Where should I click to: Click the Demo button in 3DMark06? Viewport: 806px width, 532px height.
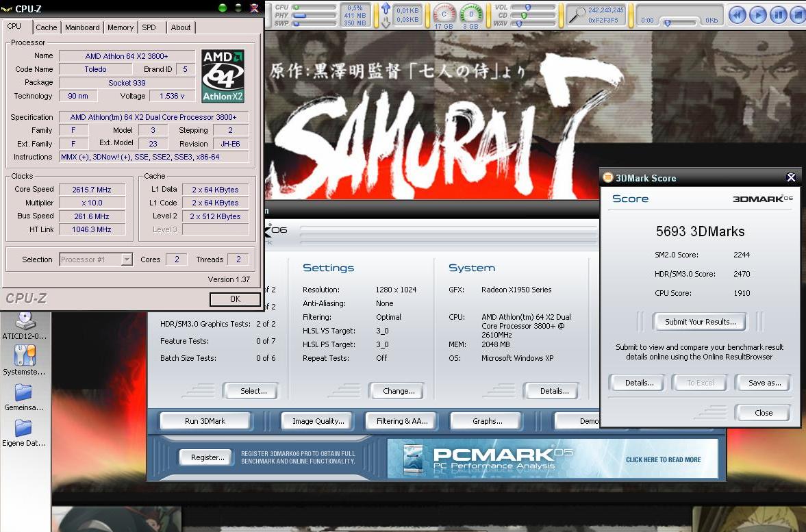pos(578,421)
